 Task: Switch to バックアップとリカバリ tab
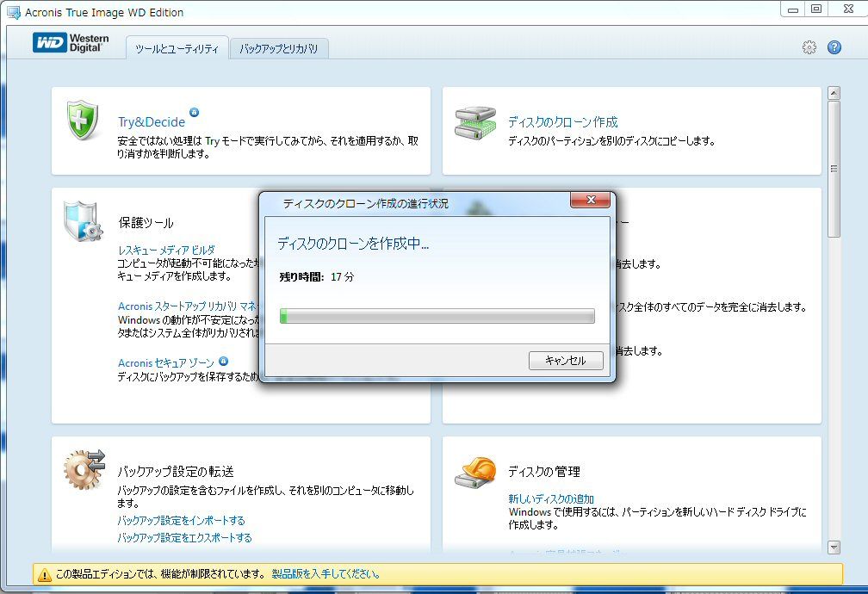tap(279, 49)
